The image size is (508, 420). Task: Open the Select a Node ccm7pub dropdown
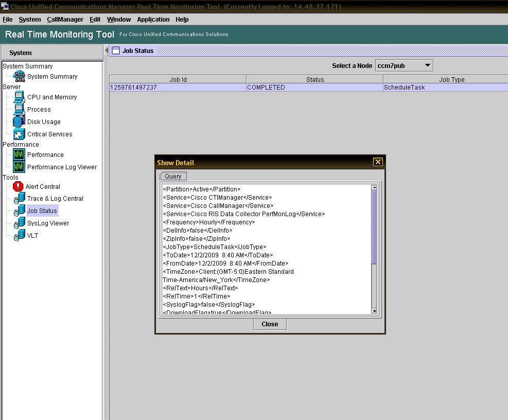(x=404, y=65)
